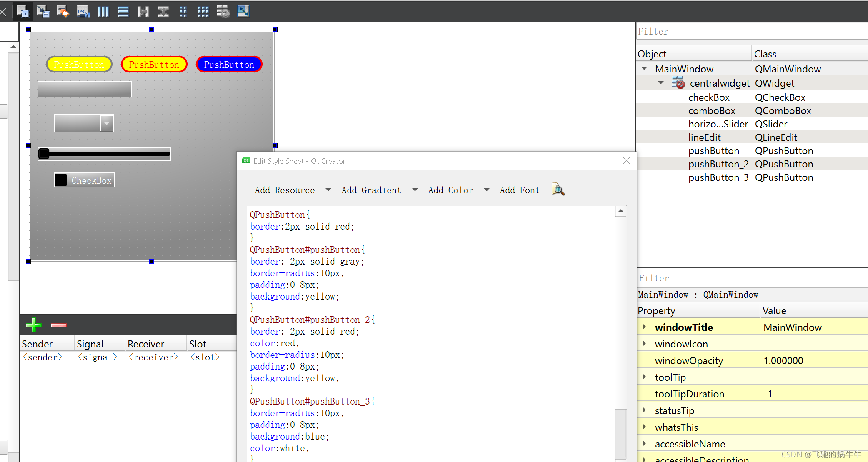Toggle the CheckBox in the form
868x462 pixels.
click(61, 180)
